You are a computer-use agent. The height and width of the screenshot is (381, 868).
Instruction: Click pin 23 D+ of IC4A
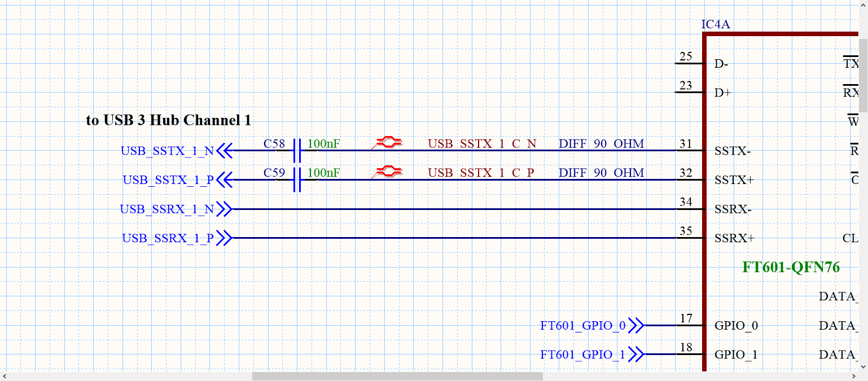[x=689, y=92]
